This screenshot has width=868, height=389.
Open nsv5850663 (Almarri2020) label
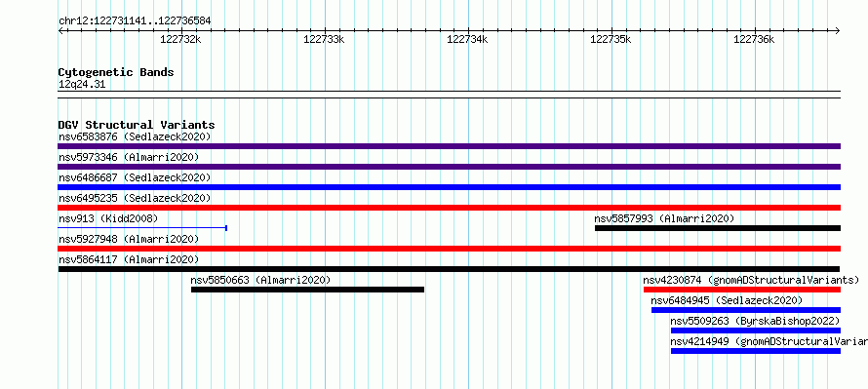(x=260, y=280)
